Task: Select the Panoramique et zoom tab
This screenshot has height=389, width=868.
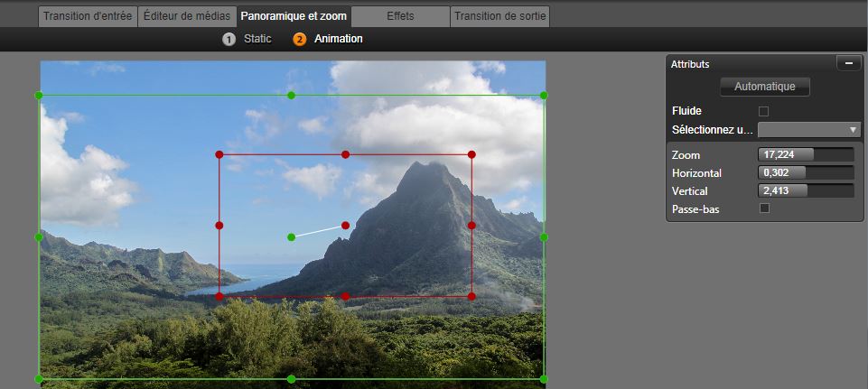Action: pos(294,16)
